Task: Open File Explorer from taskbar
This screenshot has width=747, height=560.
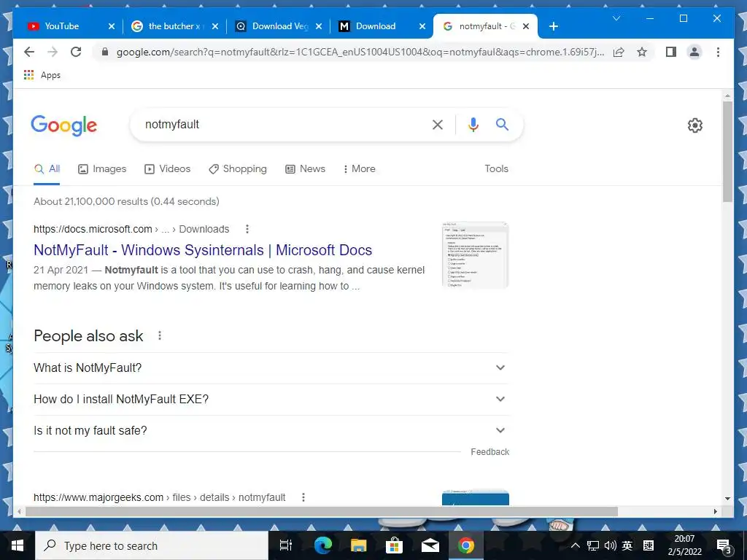Action: [x=358, y=545]
